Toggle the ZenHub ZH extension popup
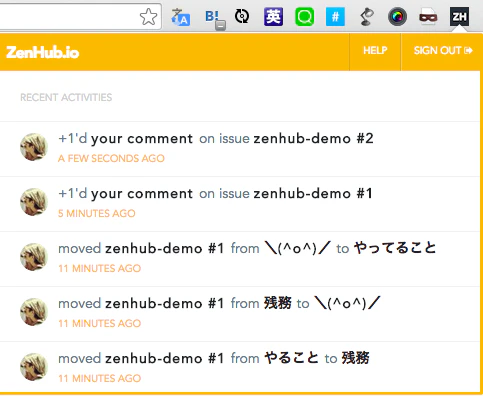The width and height of the screenshot is (483, 396). pos(459,16)
